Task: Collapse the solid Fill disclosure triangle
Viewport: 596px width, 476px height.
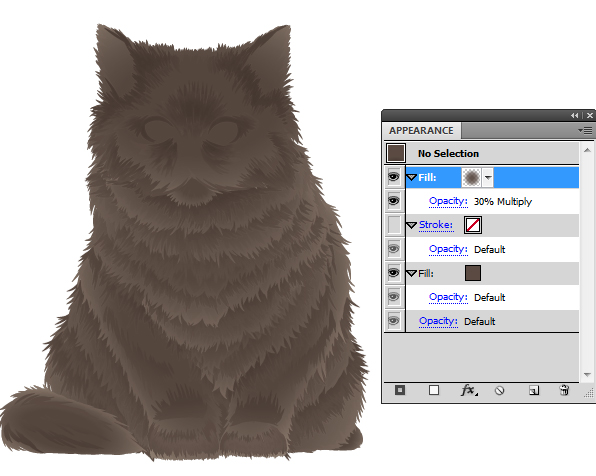Action: [412, 273]
